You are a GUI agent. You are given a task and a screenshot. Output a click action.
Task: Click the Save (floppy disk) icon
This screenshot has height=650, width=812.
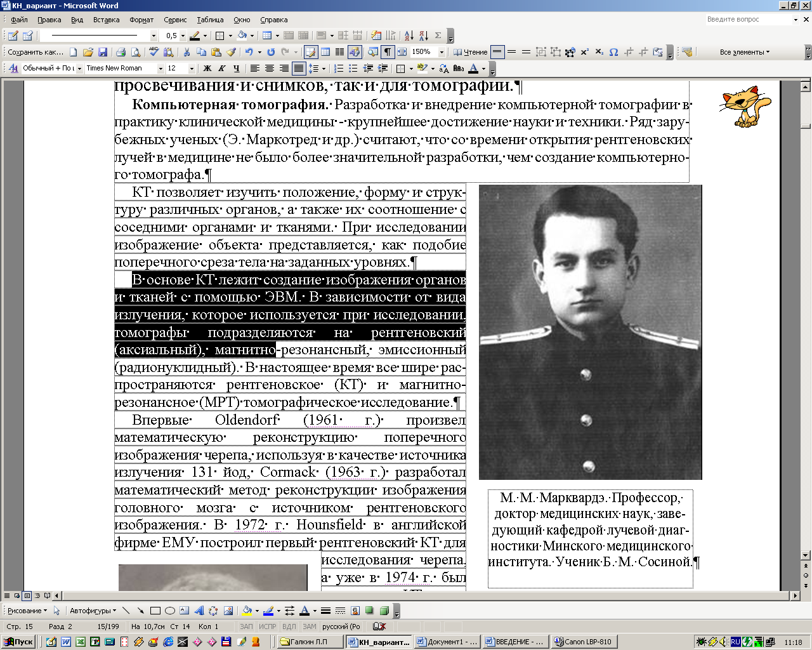(103, 52)
